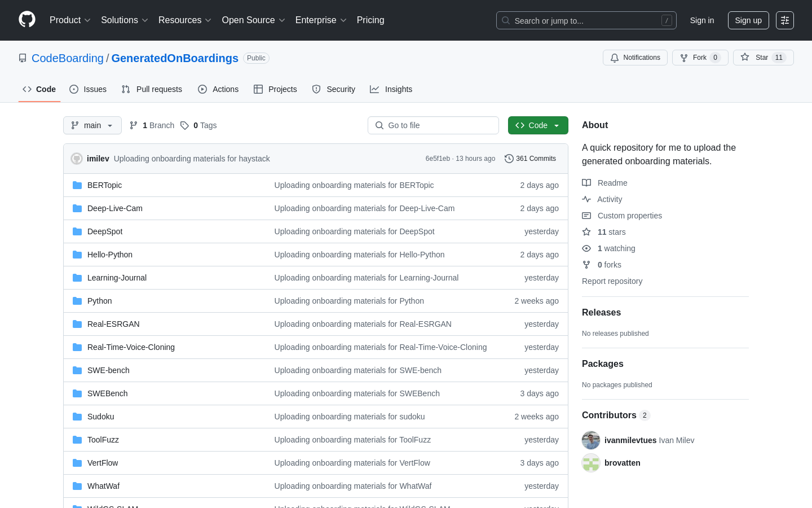812x508 pixels.
Task: Click the ToolFuzz folder icon
Action: pos(77,440)
